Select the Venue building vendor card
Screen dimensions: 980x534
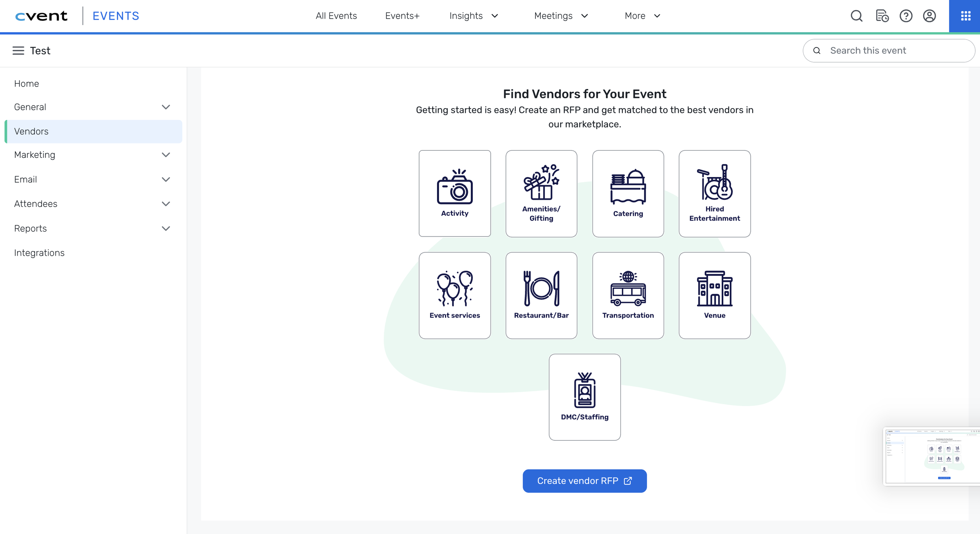[x=714, y=295]
